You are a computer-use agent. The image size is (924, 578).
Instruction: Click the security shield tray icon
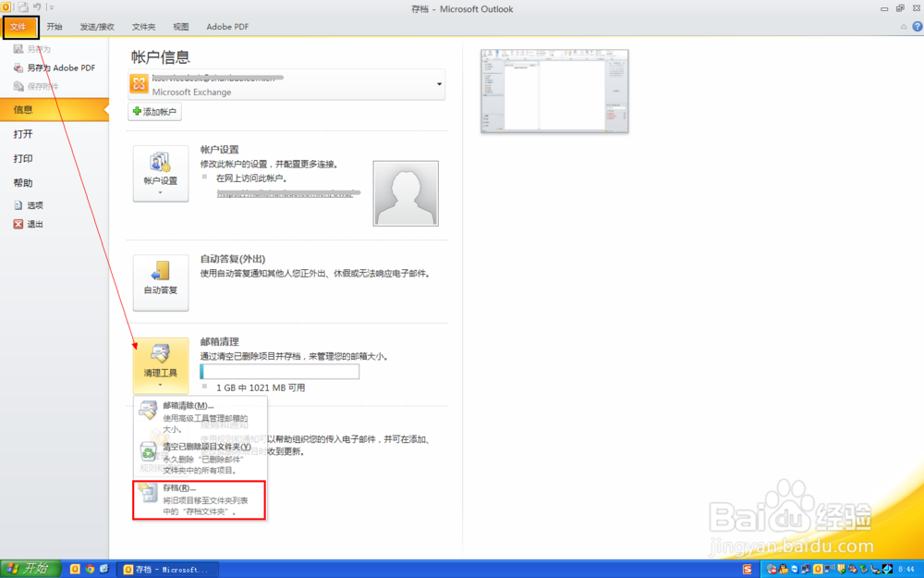click(x=841, y=569)
